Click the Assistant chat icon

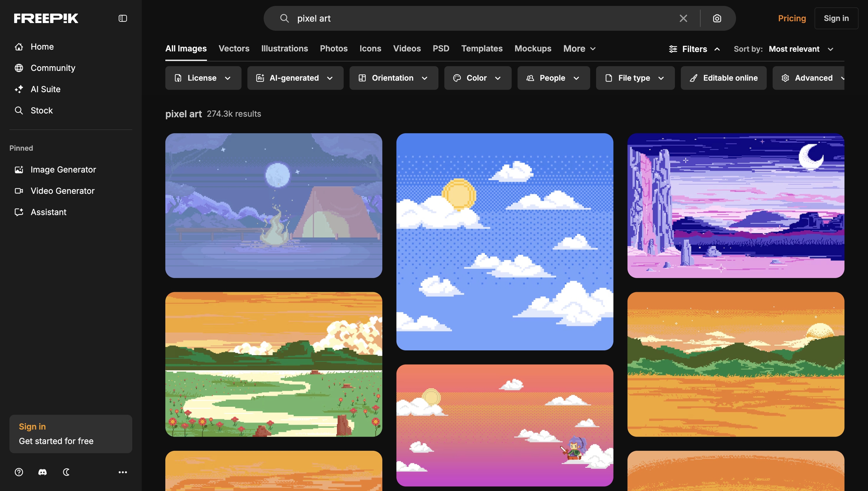coord(19,212)
